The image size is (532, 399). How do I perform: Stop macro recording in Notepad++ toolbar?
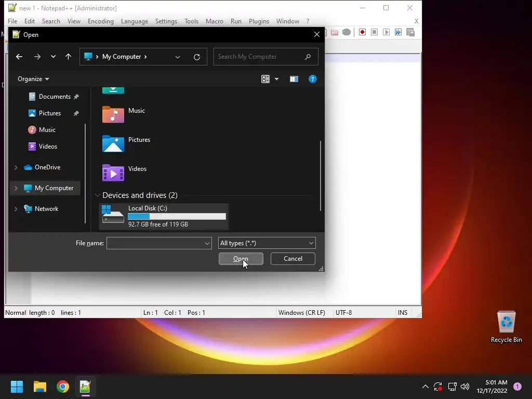tap(374, 32)
